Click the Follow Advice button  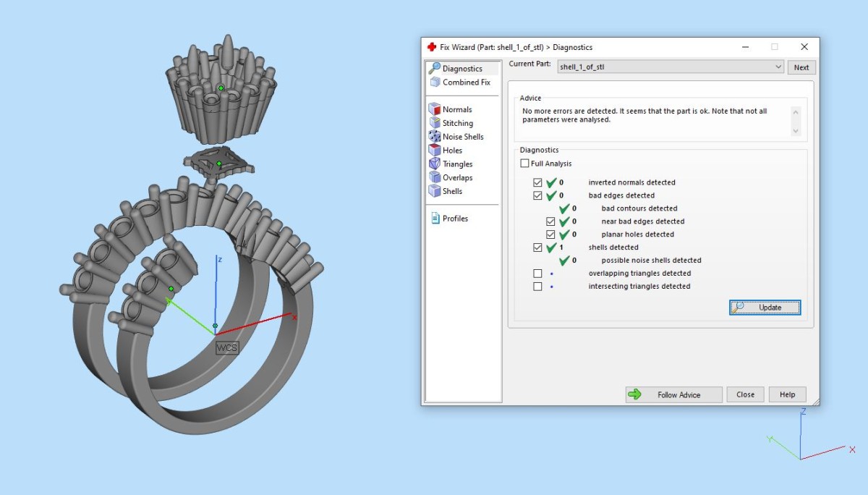673,394
